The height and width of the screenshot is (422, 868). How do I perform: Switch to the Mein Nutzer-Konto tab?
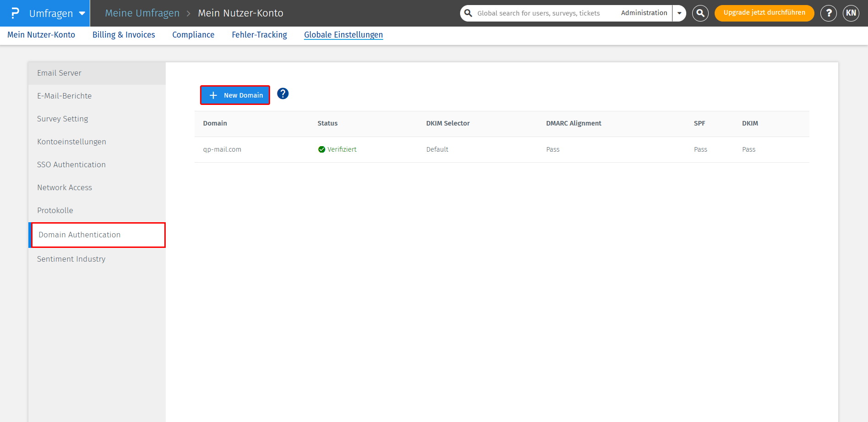(x=41, y=35)
